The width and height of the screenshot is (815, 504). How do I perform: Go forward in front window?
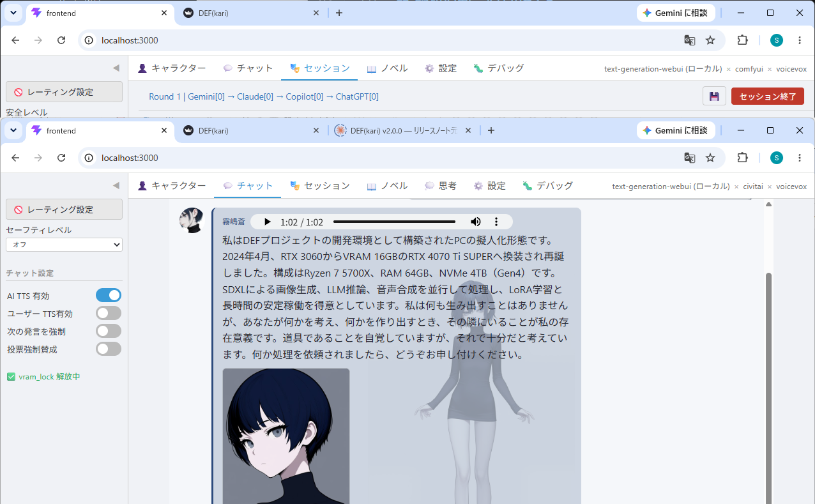pos(38,158)
